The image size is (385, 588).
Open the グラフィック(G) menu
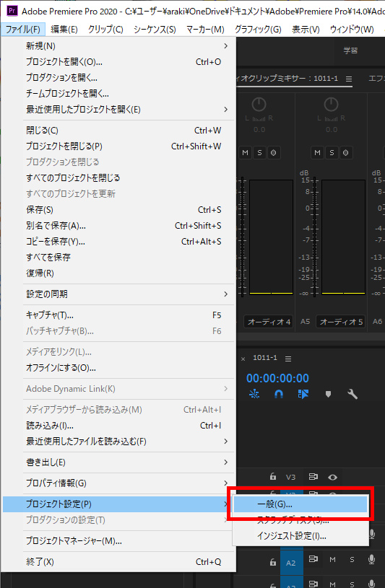(258, 30)
